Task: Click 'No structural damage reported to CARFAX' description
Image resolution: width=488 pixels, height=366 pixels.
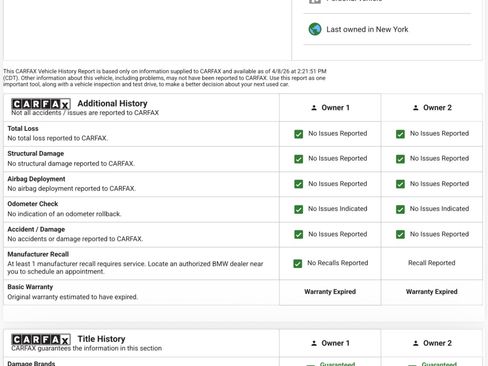Action: point(71,163)
